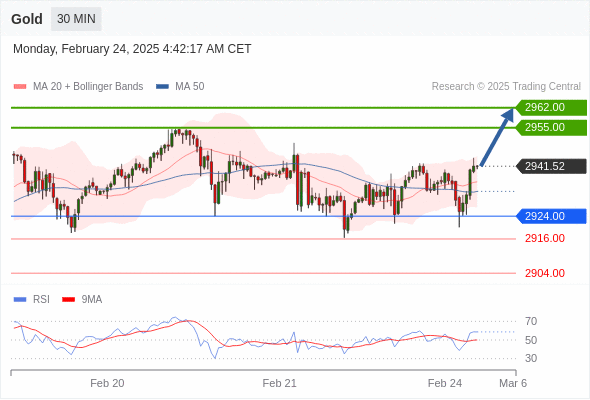Click the Mar 6 date axis label
This screenshot has height=400, width=590.
pyautogui.click(x=513, y=383)
